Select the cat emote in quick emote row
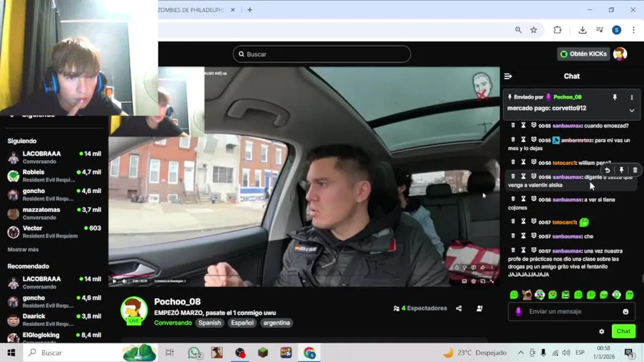This screenshot has height=362, width=644. (x=527, y=295)
